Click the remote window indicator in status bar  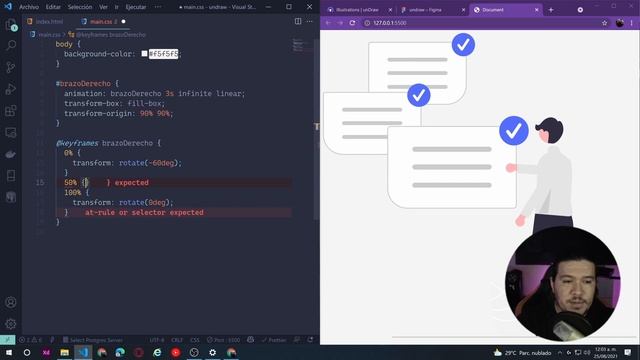click(7, 340)
